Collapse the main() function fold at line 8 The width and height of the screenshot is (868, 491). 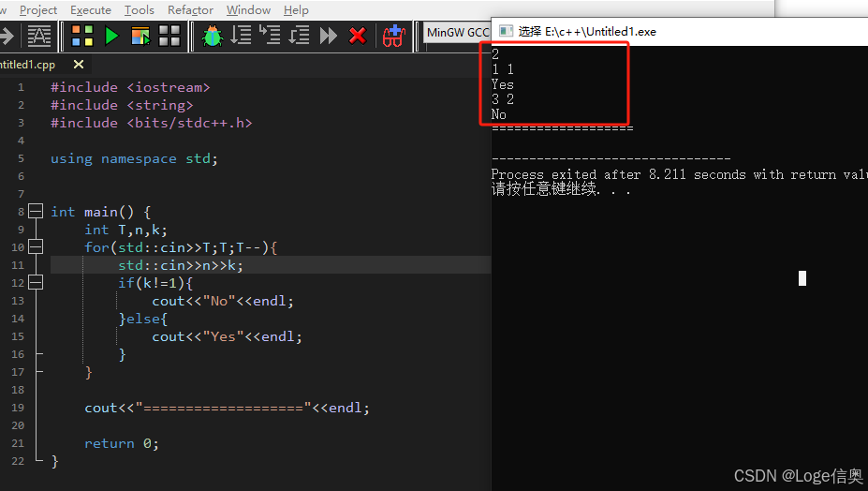tap(36, 211)
